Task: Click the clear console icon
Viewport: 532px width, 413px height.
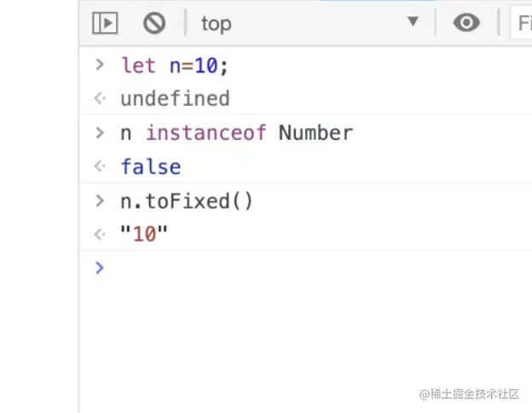Action: pos(154,23)
